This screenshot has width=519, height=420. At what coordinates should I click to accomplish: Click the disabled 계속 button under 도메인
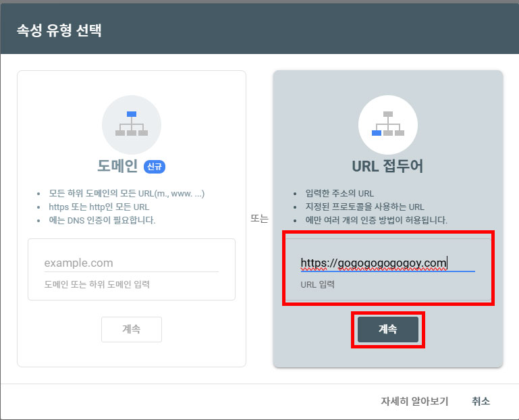pos(132,330)
